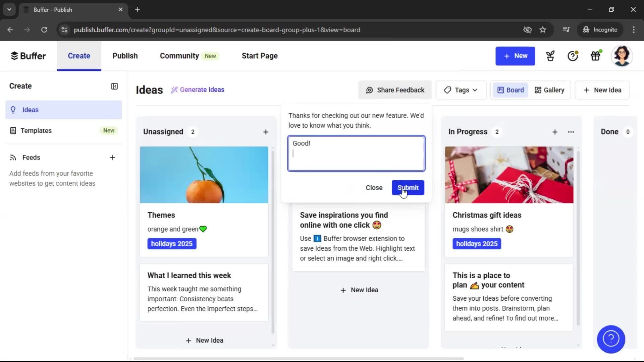Click inside the feedback text box

tap(356, 154)
